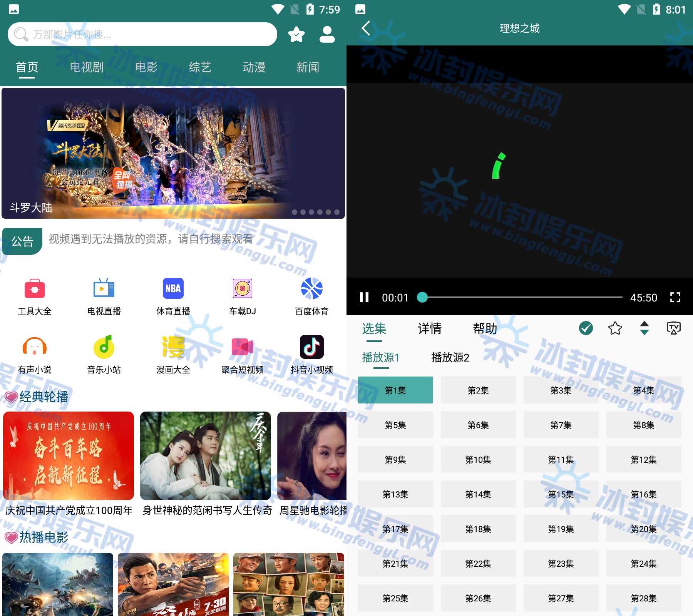
Task: Switch to 新闻 tab
Action: [308, 67]
